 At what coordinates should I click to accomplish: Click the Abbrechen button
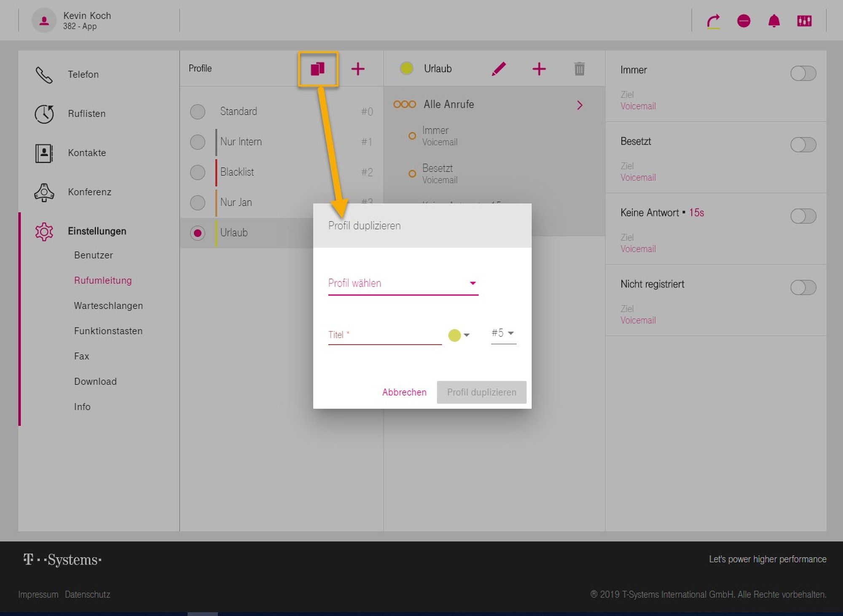coord(404,393)
